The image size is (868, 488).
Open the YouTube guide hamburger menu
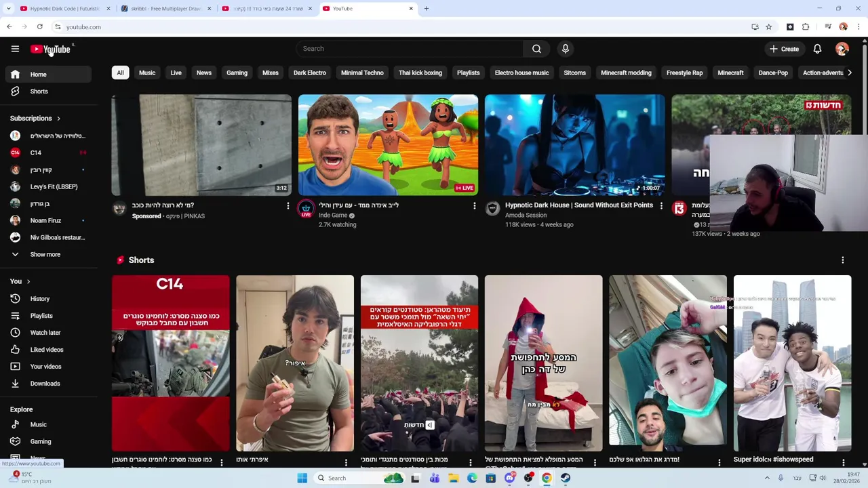coord(15,49)
